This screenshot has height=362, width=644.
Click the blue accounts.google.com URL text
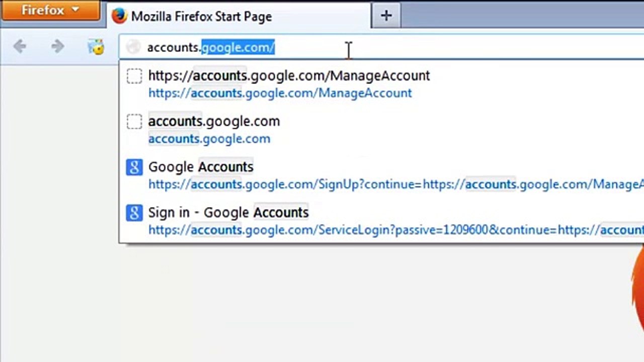[209, 139]
